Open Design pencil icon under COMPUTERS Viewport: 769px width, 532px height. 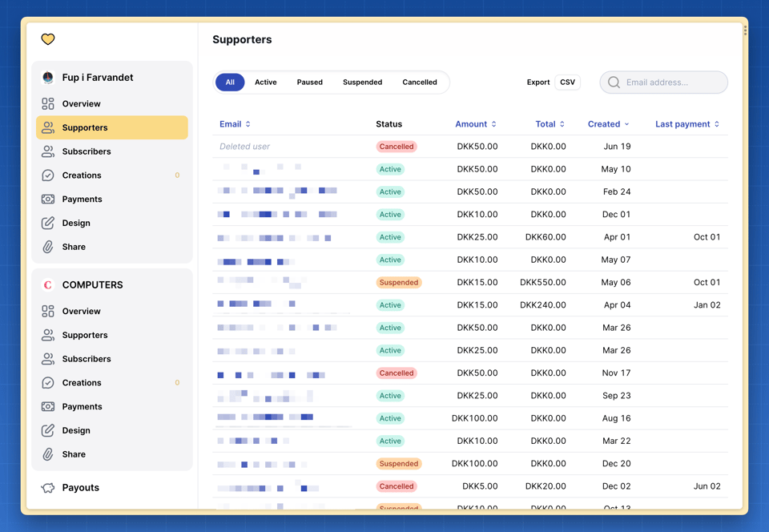47,430
